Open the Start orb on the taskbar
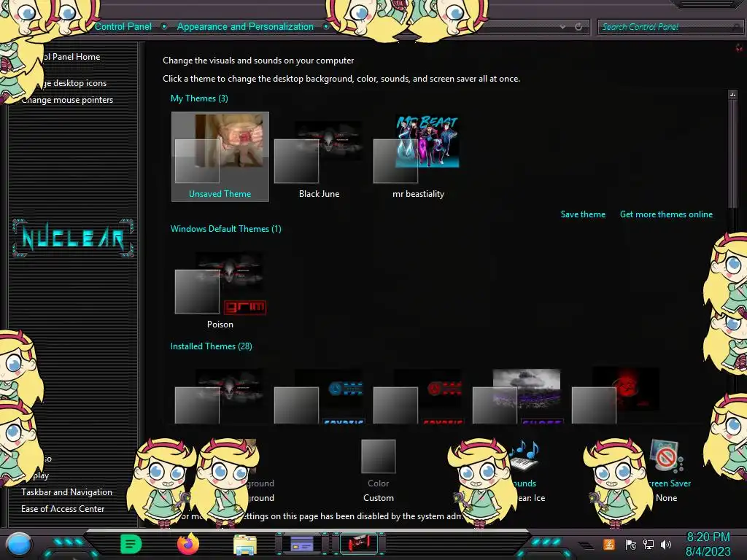747x560 pixels. pyautogui.click(x=19, y=544)
